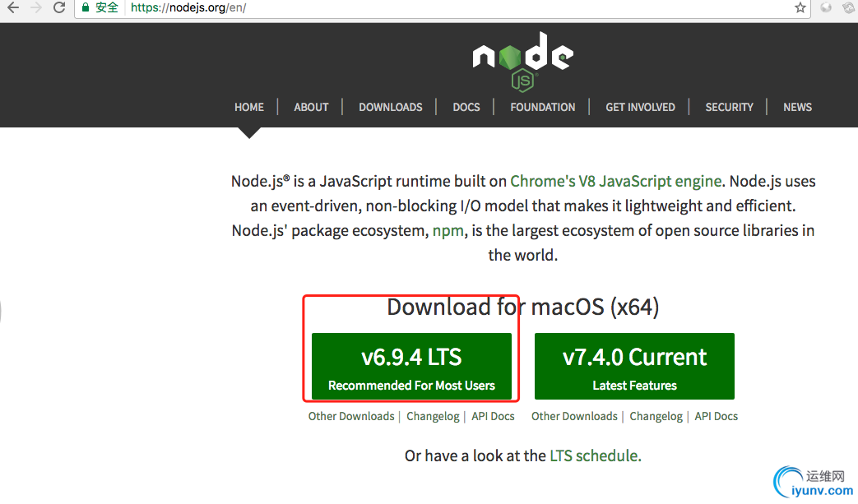
Task: Click the text 'the world.'
Action: pyautogui.click(x=523, y=255)
